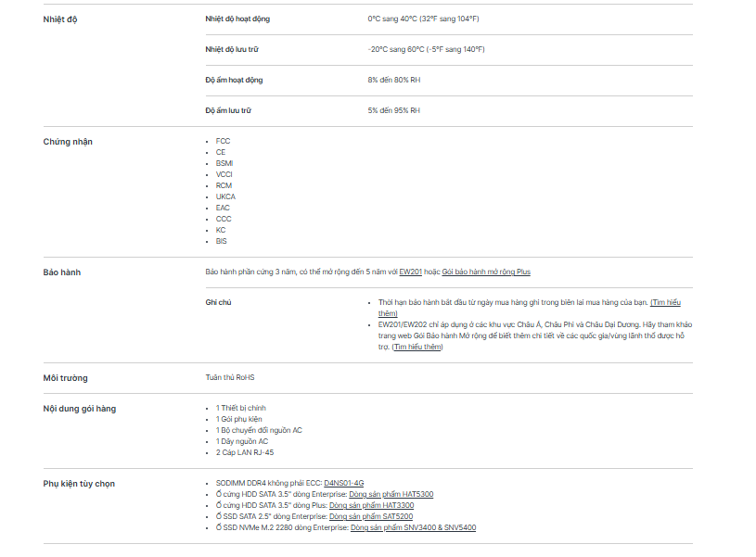Image resolution: width=756 pixels, height=557 pixels.
Task: Click the Tuân thủ RoHS text
Action: (230, 377)
